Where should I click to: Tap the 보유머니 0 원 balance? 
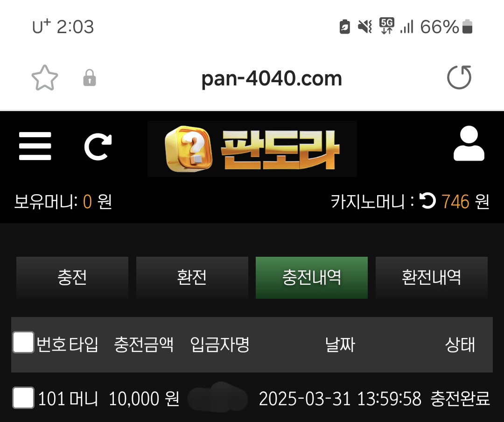(63, 202)
